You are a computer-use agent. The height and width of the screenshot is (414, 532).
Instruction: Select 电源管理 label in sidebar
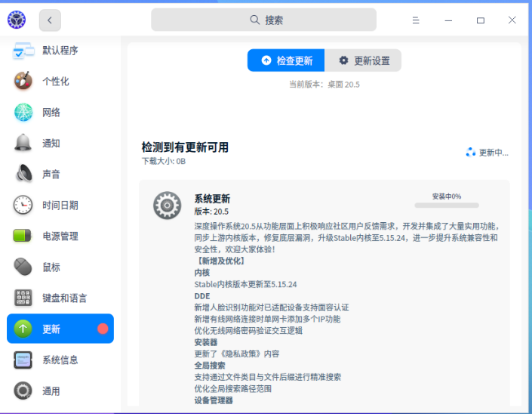(60, 236)
